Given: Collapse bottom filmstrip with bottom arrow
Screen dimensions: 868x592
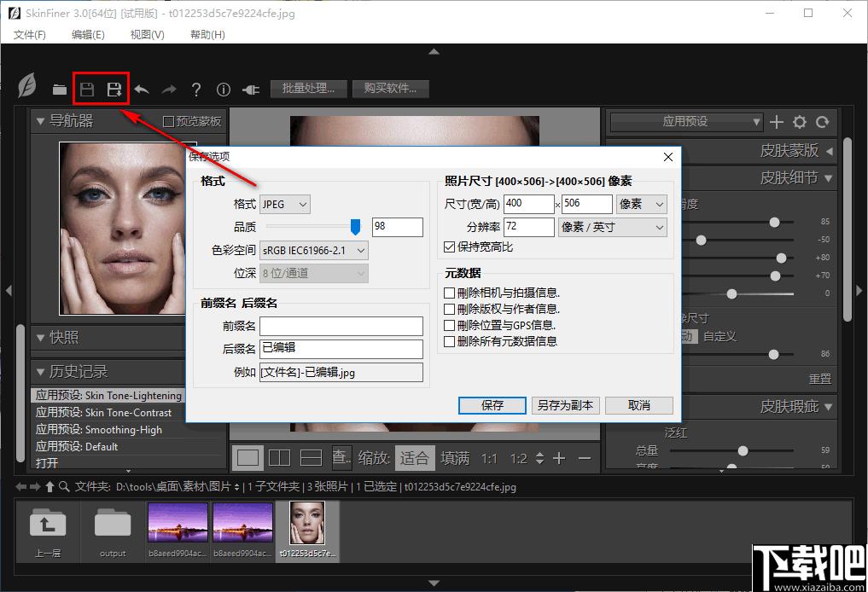Looking at the screenshot, I should coord(434,583).
